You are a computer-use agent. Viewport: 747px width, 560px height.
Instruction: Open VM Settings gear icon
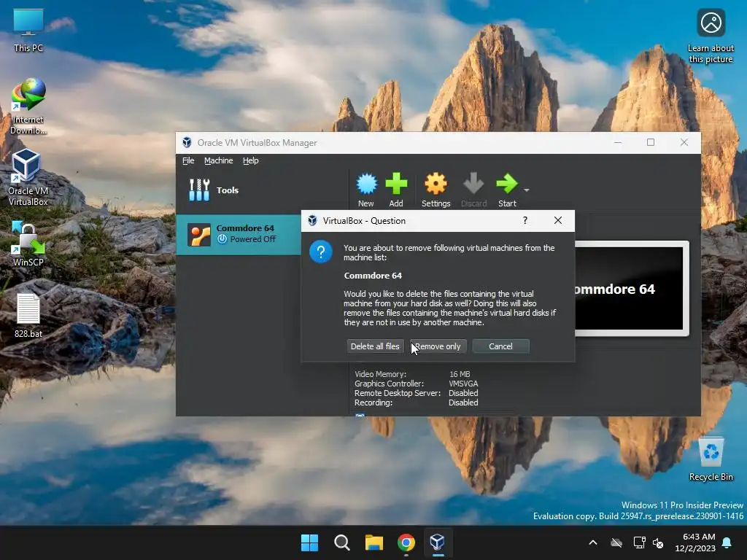436,184
